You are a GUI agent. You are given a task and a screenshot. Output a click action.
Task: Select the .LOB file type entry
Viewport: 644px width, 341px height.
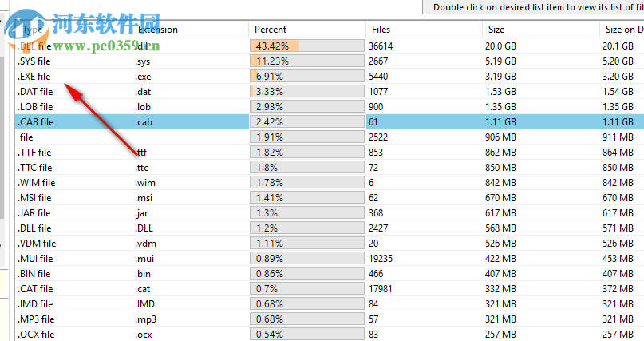point(35,107)
